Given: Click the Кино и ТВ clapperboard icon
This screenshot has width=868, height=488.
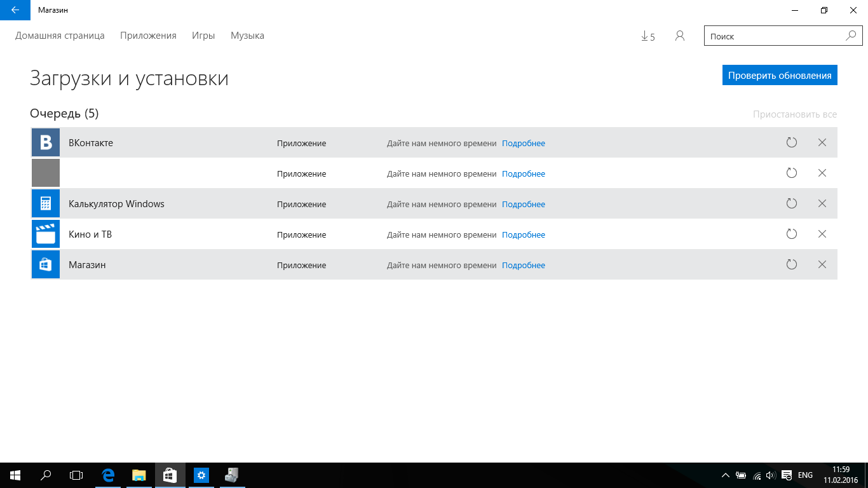Looking at the screenshot, I should [x=46, y=234].
